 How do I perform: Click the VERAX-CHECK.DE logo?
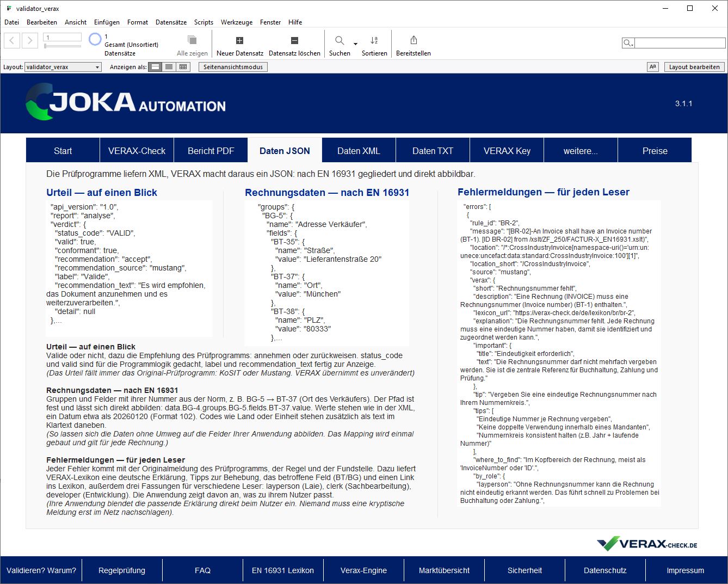click(x=647, y=544)
